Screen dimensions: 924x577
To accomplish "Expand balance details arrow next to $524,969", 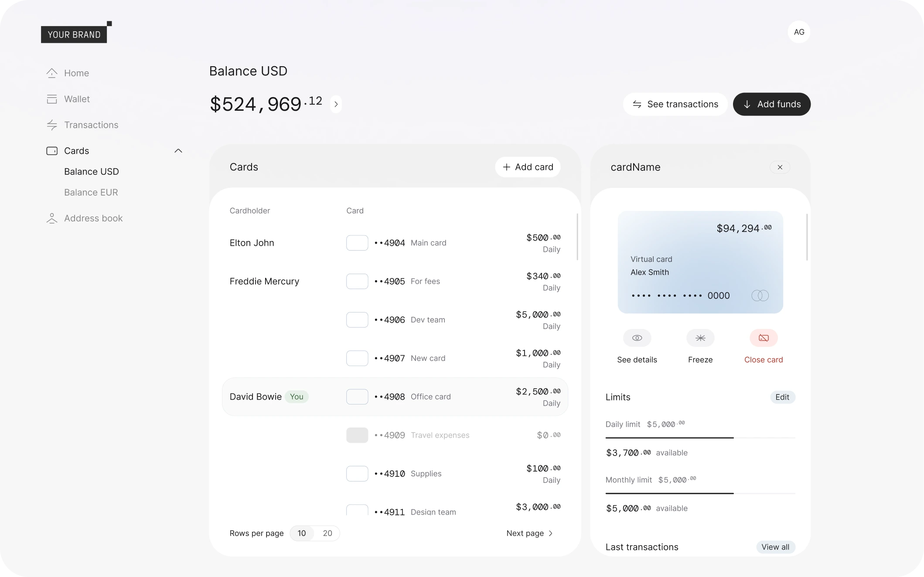I will 336,104.
